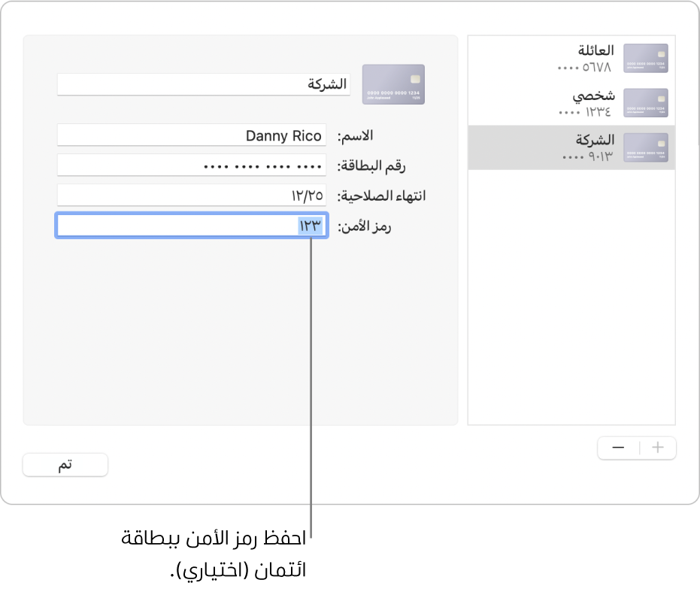Click the minus icon to remove الشركة card
This screenshot has width=700, height=592.
(617, 448)
